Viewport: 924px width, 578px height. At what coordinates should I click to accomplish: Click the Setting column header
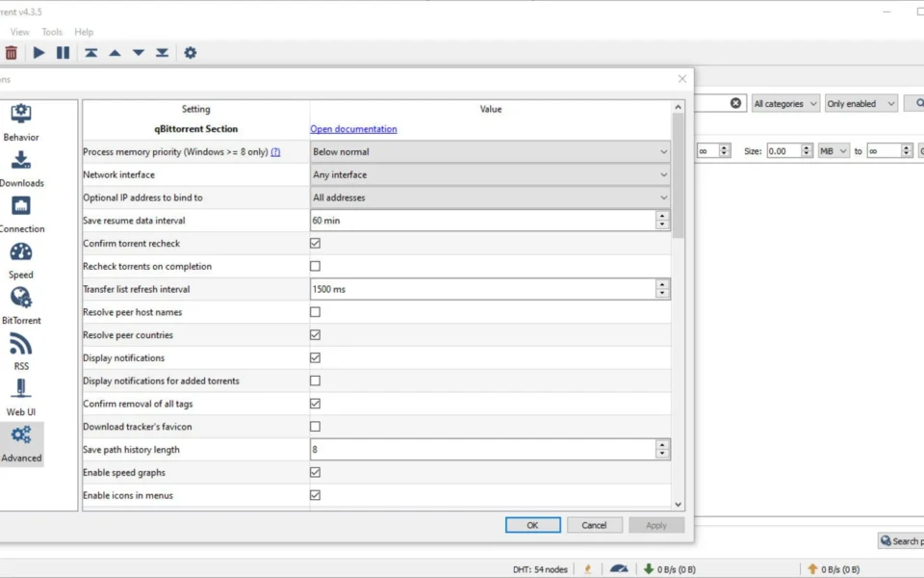[195, 109]
